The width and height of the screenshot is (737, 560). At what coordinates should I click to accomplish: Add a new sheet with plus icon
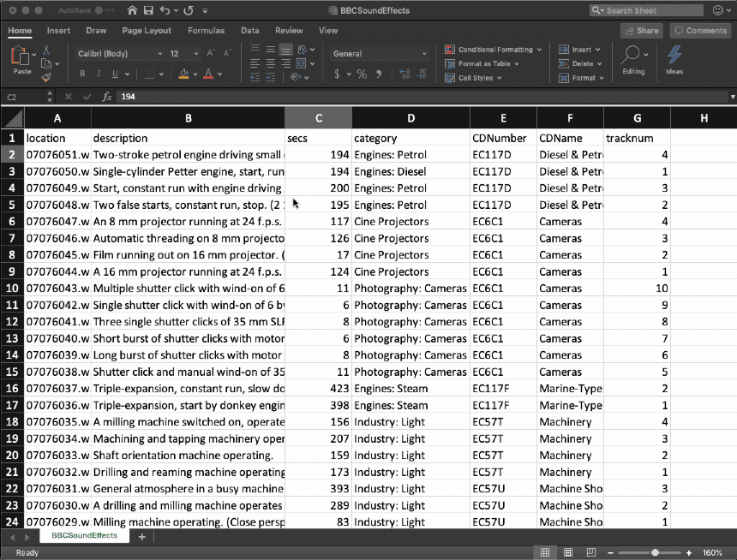tap(142, 536)
